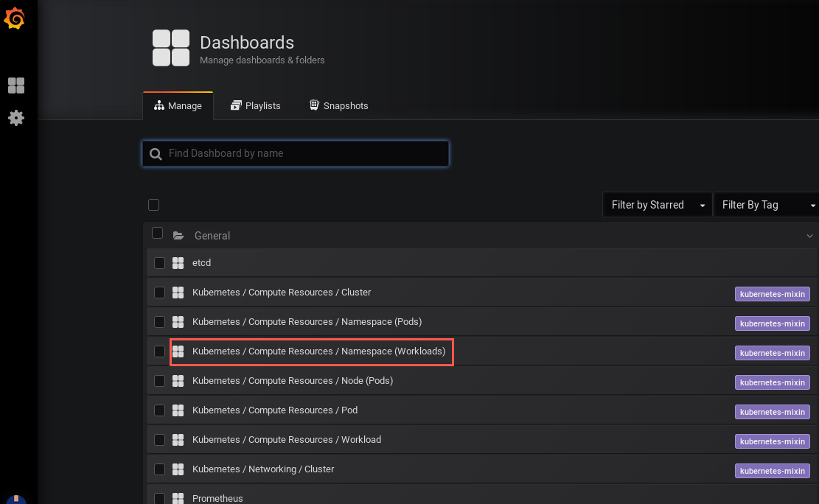The image size is (819, 504).
Task: Check the General folder checkbox
Action: tap(157, 233)
